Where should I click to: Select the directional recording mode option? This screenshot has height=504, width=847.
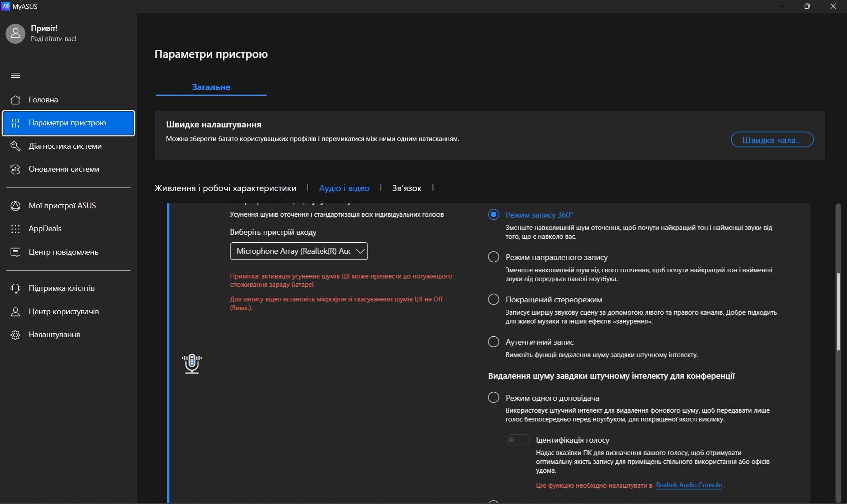(493, 257)
